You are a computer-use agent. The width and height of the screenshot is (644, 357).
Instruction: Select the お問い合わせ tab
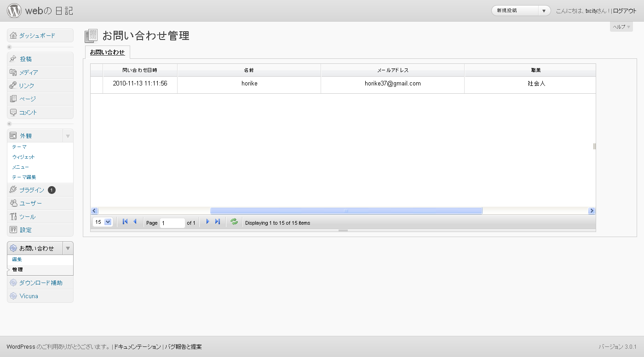coord(107,52)
